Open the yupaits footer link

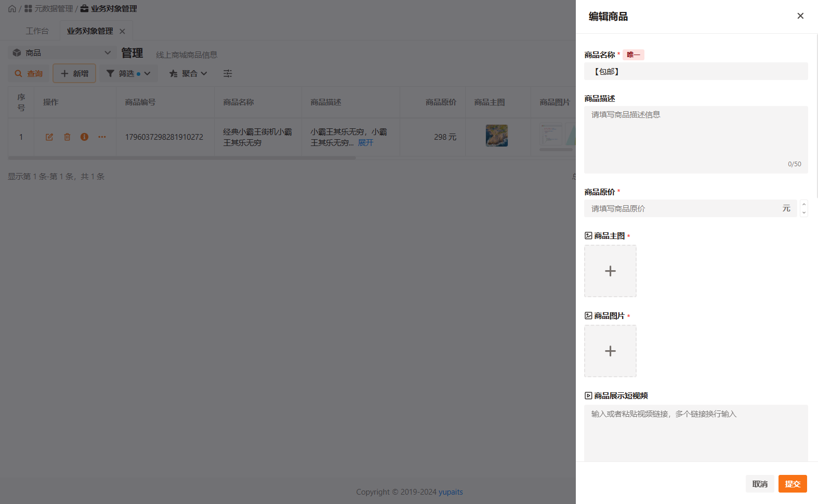point(451,492)
